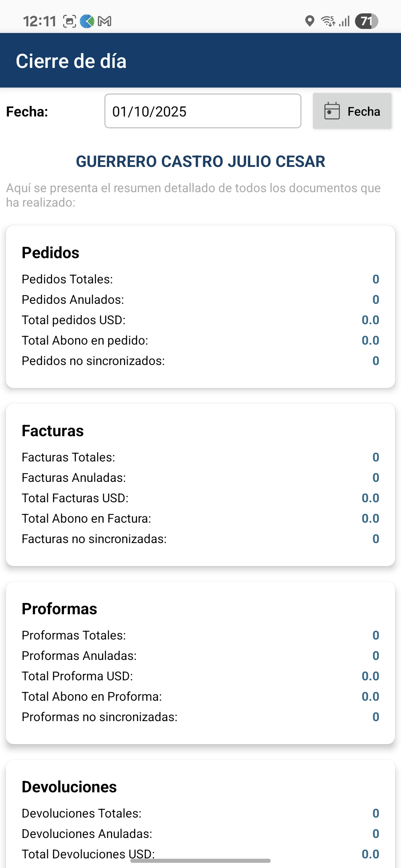Tap the Total Facturas USD amount
Screen dimensions: 401x868
point(370,498)
